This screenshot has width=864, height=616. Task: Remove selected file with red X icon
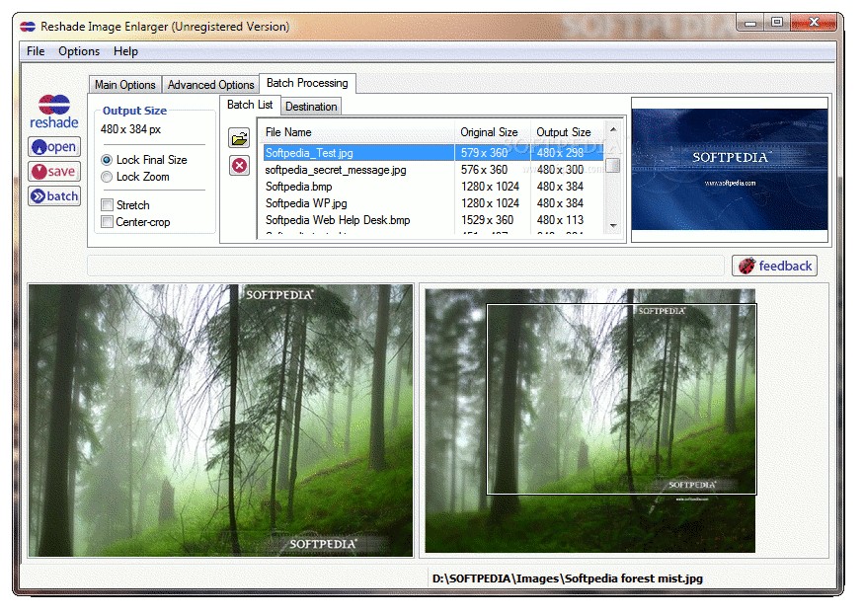pyautogui.click(x=239, y=165)
